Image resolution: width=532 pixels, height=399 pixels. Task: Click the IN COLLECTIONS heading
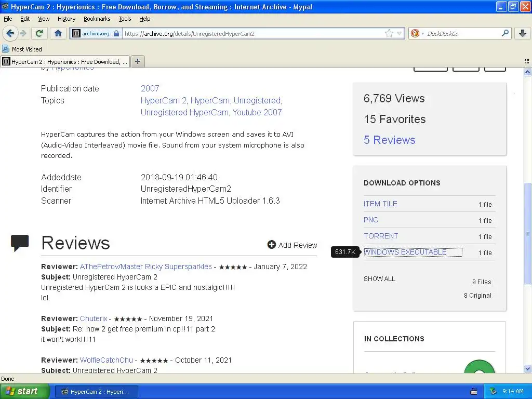click(x=394, y=339)
